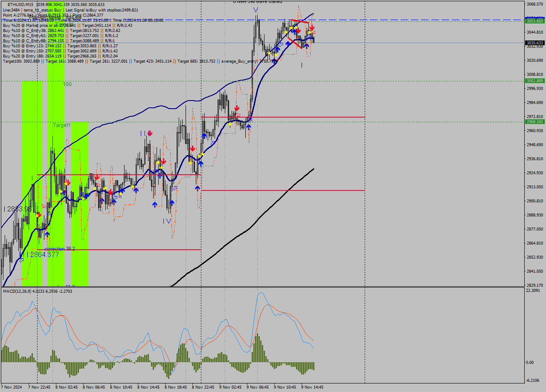Select the 'Entry -88: 2654.119' buy line

point(60,56)
